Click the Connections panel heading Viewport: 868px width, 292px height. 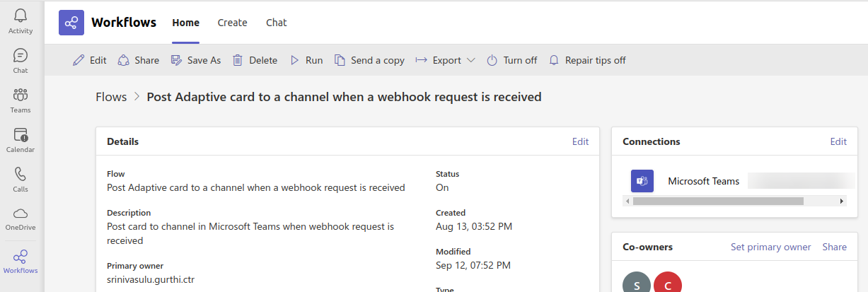[652, 141]
